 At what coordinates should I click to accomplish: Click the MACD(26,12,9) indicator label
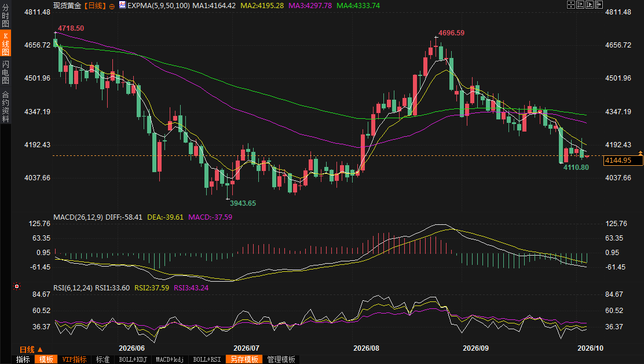78,217
